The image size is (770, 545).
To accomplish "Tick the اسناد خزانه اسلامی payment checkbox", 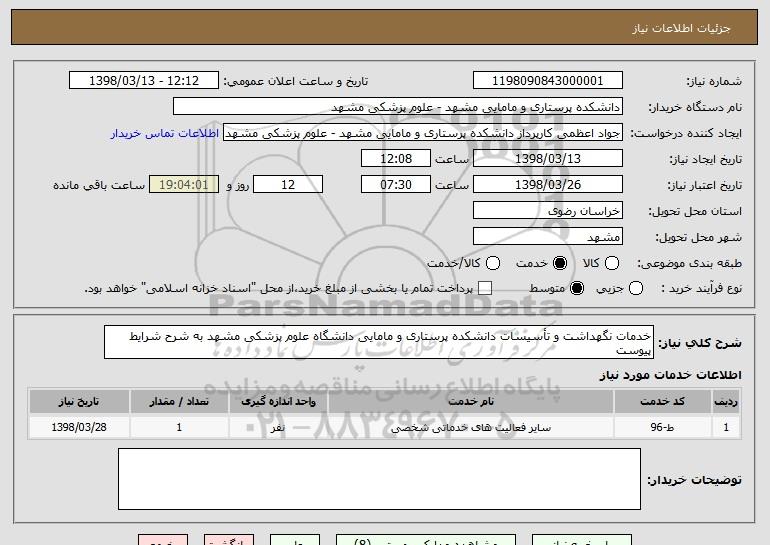I will coord(485,288).
